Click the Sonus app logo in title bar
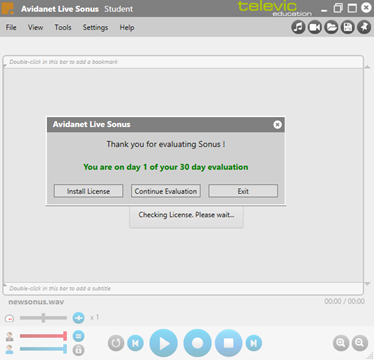The height and width of the screenshot is (360, 374). tap(8, 8)
